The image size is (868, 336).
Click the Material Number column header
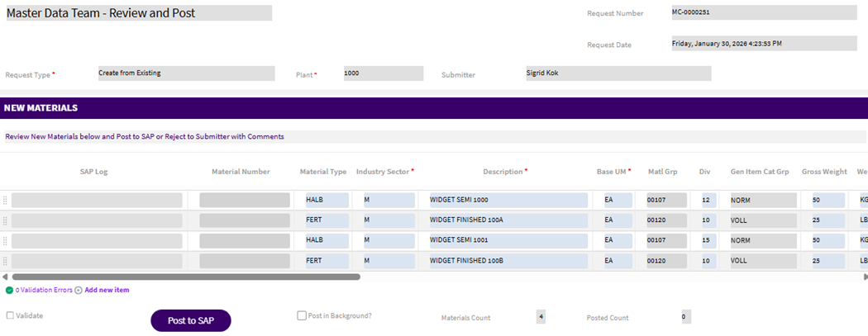point(241,172)
